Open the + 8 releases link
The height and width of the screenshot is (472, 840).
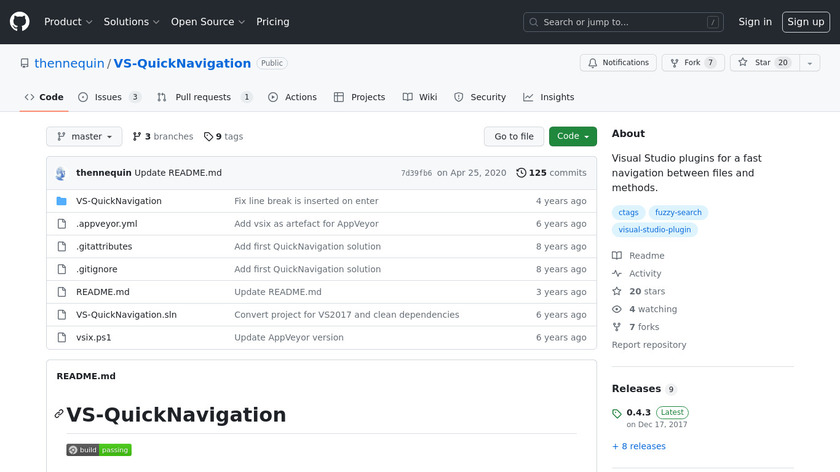639,446
